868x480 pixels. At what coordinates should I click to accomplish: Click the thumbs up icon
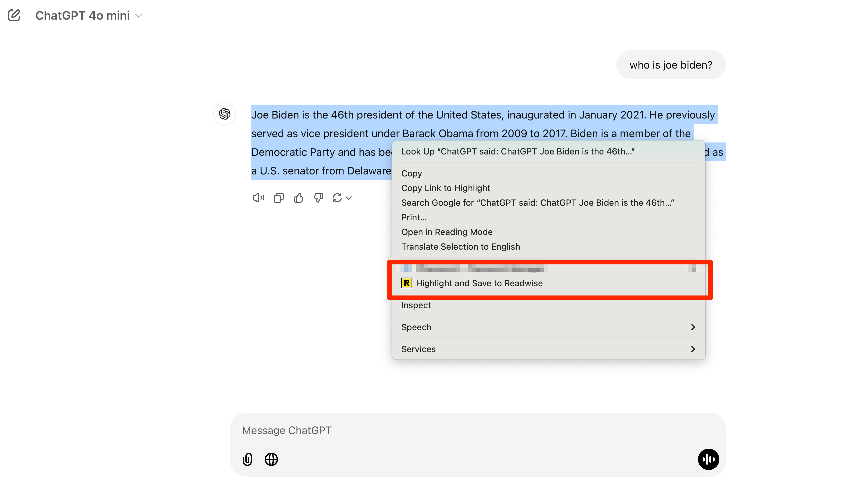(x=299, y=198)
